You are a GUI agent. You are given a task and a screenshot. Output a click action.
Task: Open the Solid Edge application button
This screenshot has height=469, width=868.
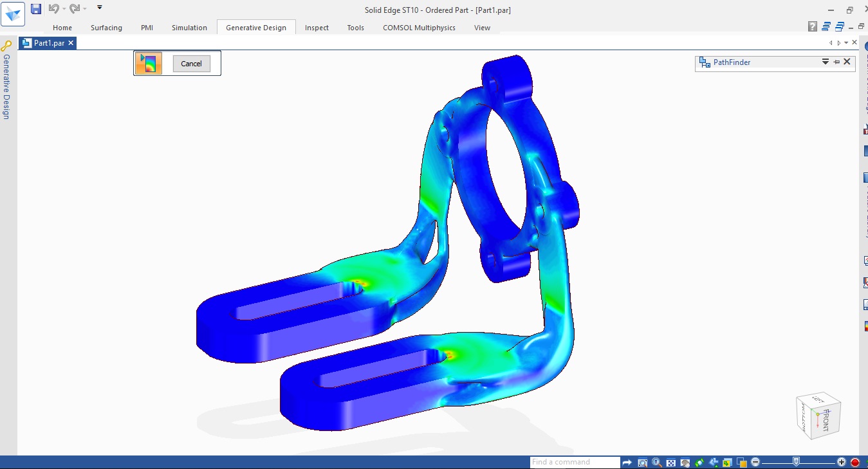[x=14, y=14]
